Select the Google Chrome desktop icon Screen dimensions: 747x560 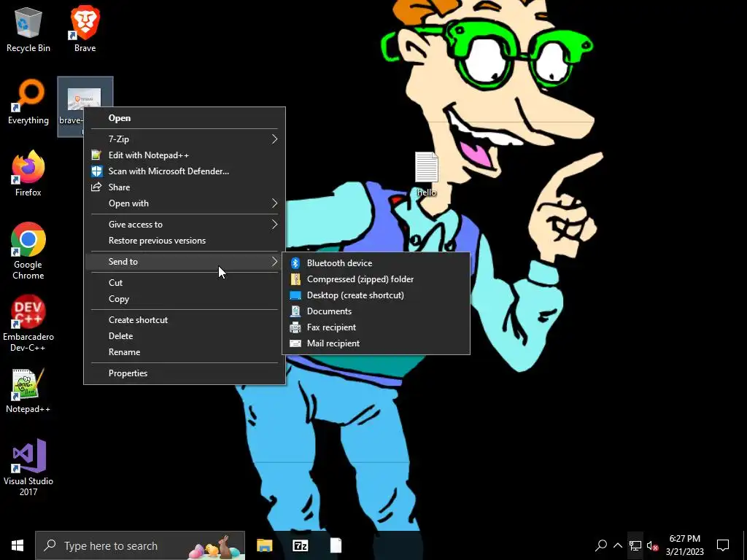tap(28, 251)
